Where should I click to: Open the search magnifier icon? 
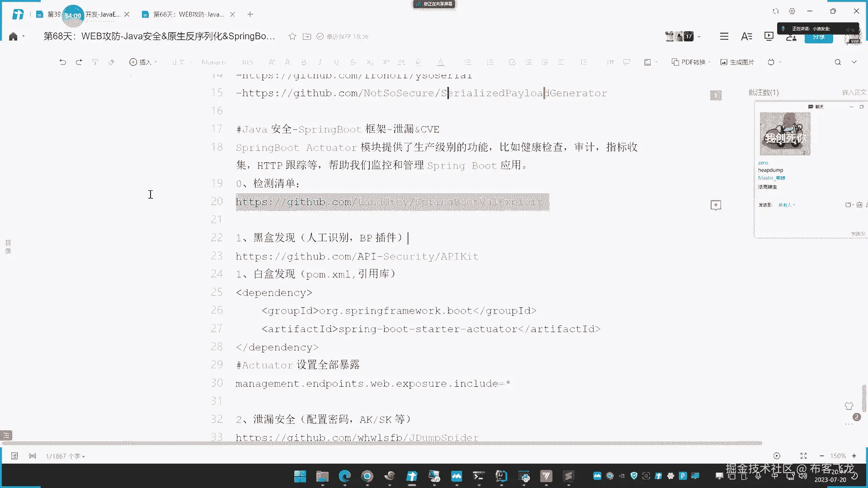click(837, 62)
